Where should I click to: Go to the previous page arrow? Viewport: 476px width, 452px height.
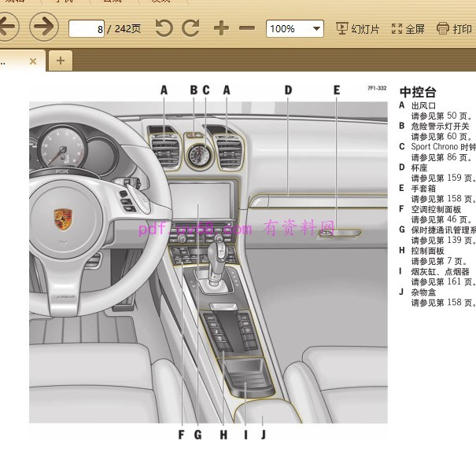click(x=6, y=28)
